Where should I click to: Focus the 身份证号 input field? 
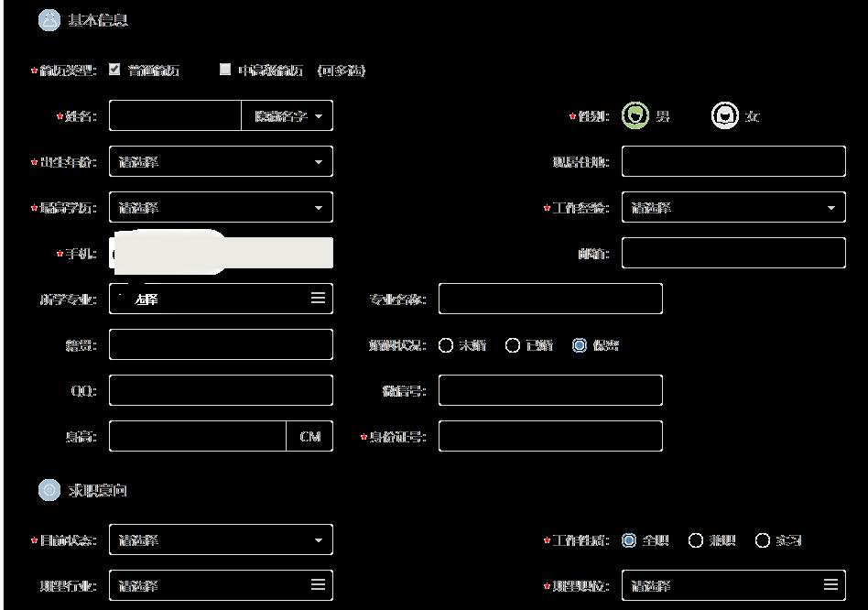(549, 437)
